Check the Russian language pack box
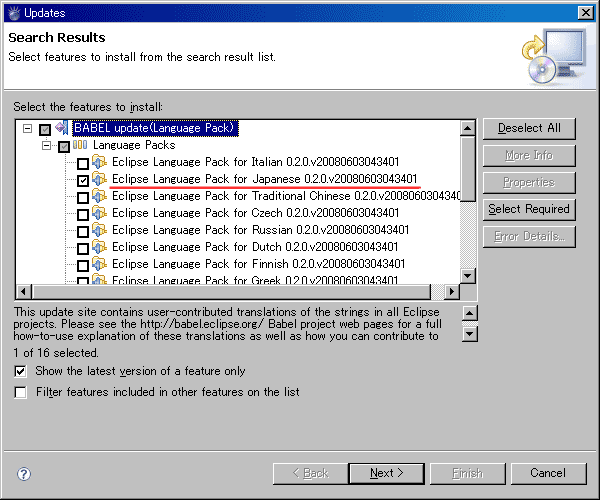 tap(83, 231)
